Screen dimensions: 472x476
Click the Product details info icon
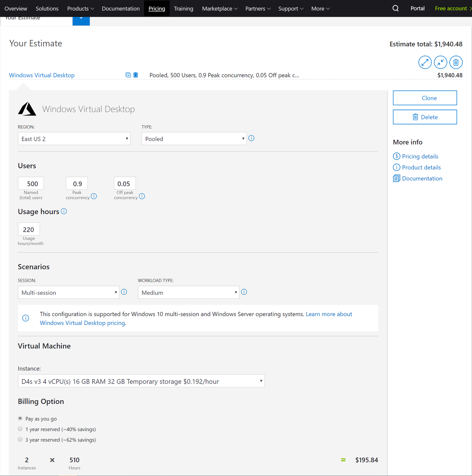click(x=397, y=167)
